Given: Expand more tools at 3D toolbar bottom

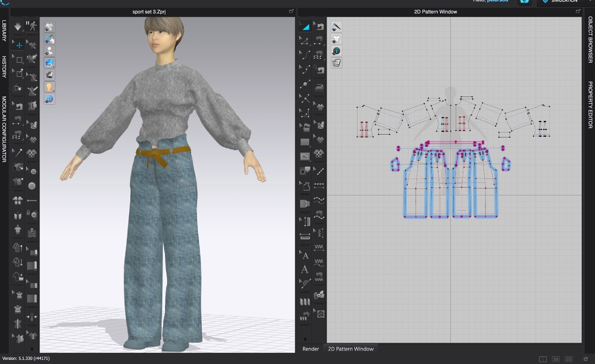Looking at the screenshot, I should [x=32, y=348].
